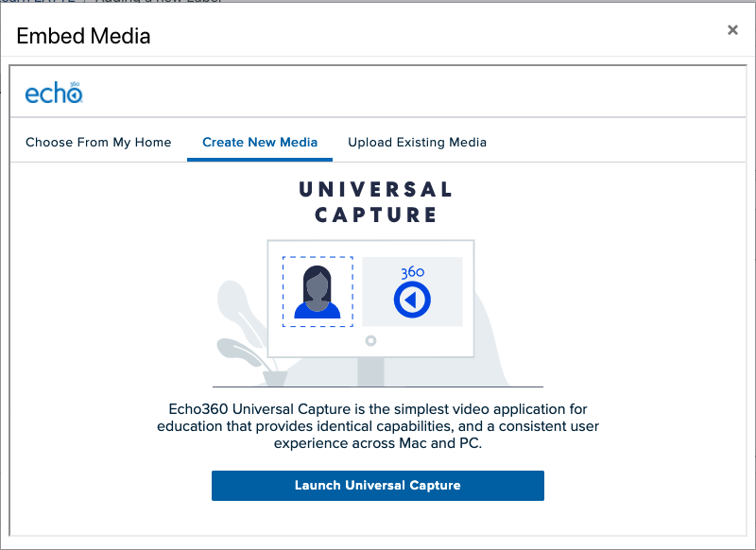Open the Choose From My Home tab
756x550 pixels.
point(97,142)
